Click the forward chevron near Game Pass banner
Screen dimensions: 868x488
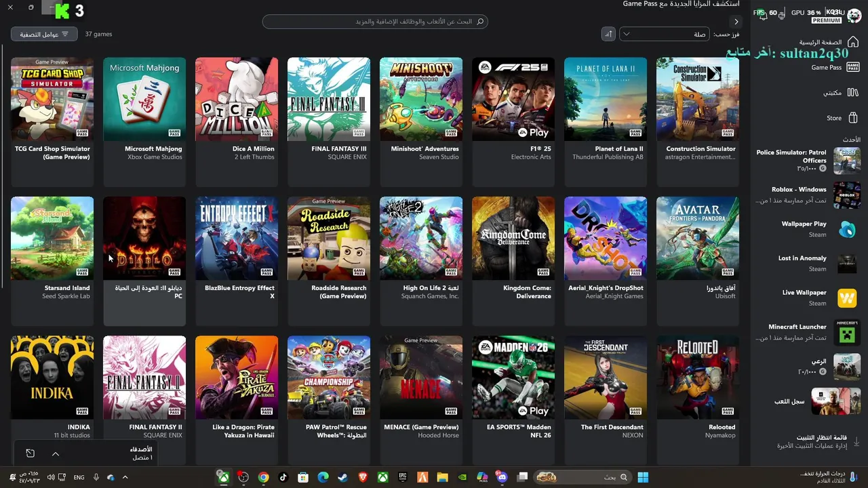[736, 22]
